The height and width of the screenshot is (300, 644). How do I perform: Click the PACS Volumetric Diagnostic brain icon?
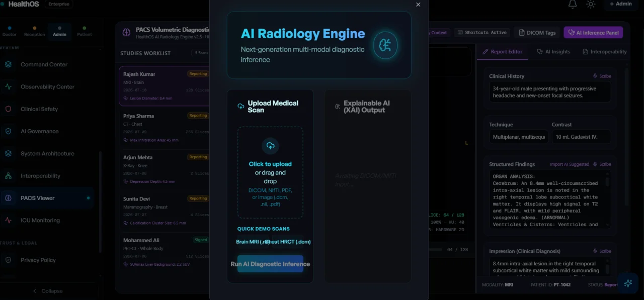[x=127, y=33]
